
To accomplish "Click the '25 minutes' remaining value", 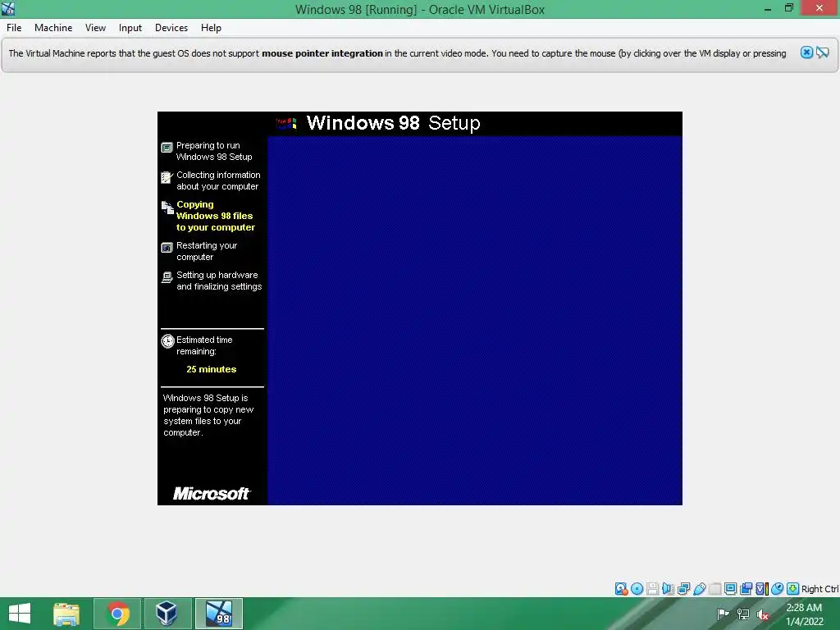I will (x=211, y=369).
